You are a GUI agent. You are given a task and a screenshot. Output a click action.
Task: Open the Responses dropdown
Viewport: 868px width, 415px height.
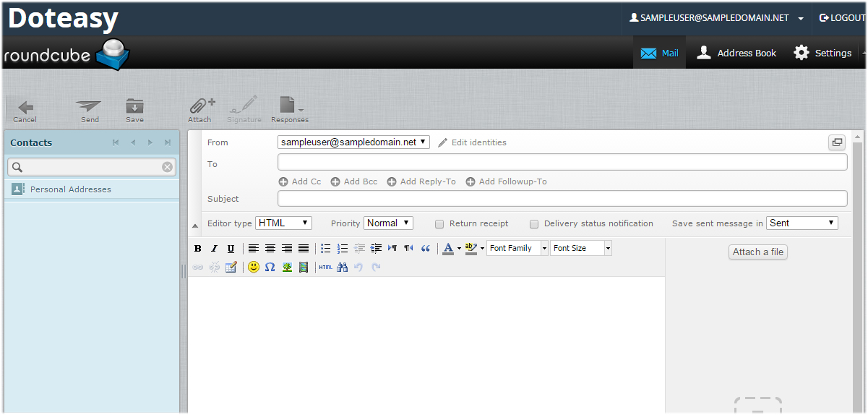coord(290,111)
